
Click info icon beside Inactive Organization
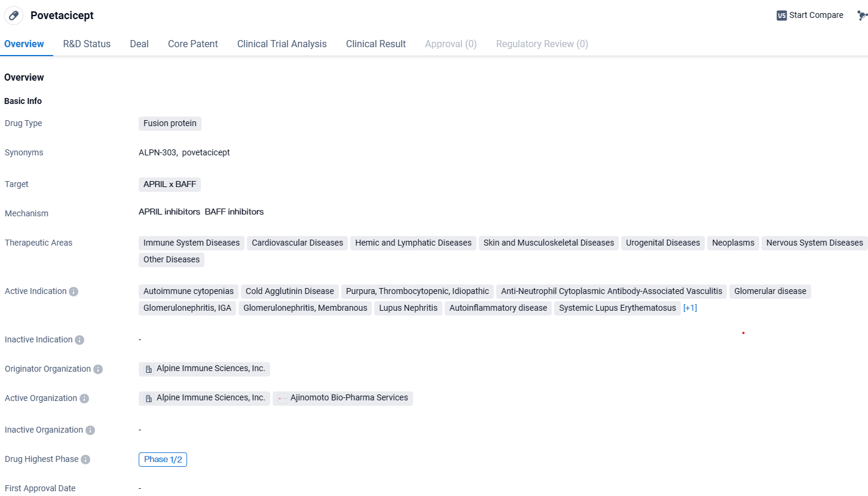[x=90, y=430]
